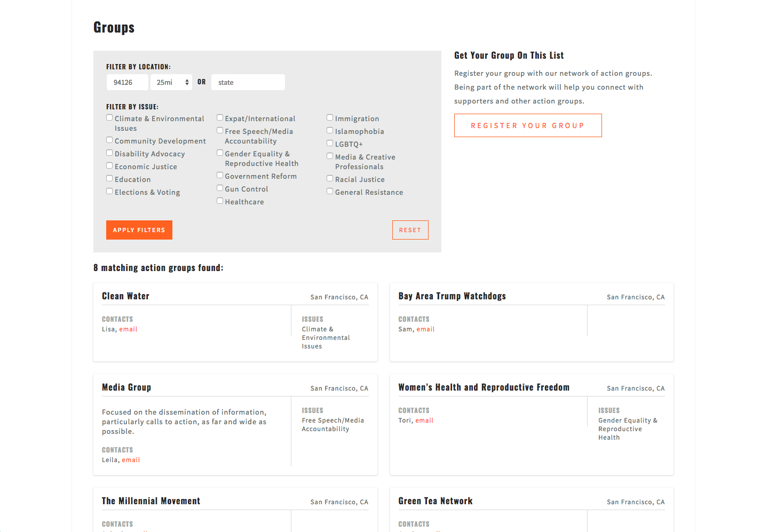Tick the Islamophobia checkbox
The image size is (768, 532).
coord(330,131)
